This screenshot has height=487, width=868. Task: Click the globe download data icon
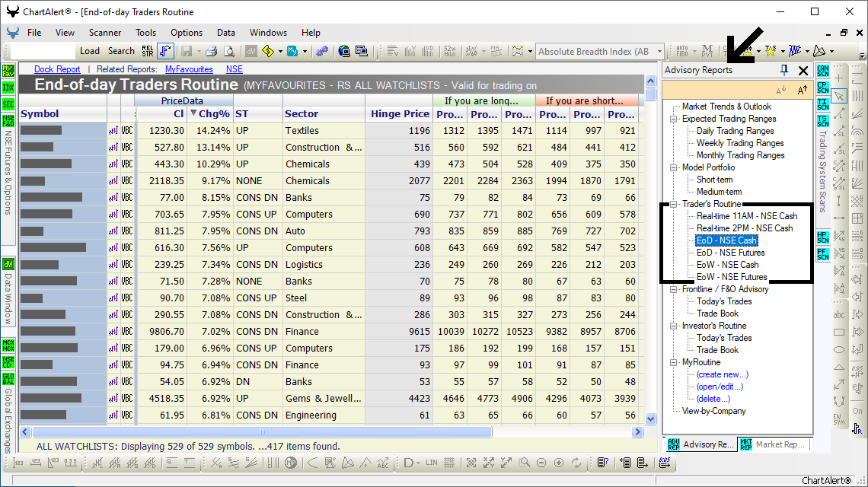[x=344, y=52]
